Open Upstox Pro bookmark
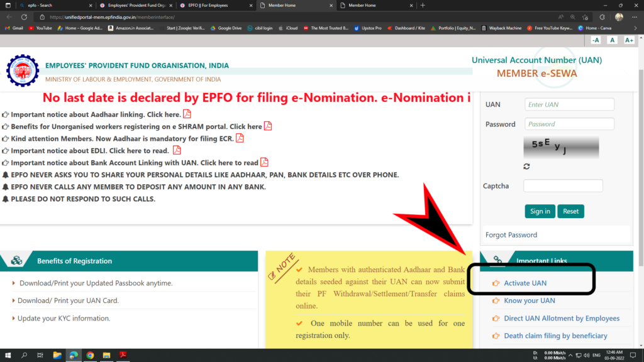Viewport: 644px width, 362px height. [x=367, y=28]
